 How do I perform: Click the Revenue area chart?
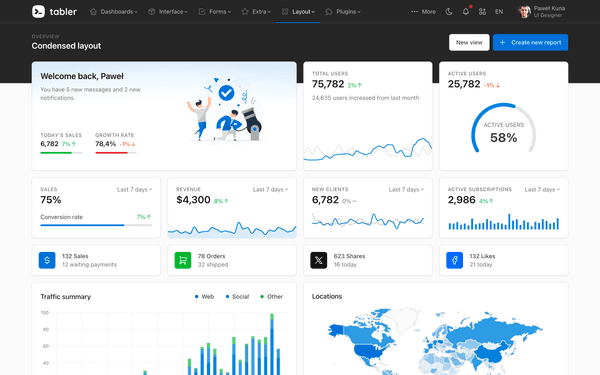232,229
